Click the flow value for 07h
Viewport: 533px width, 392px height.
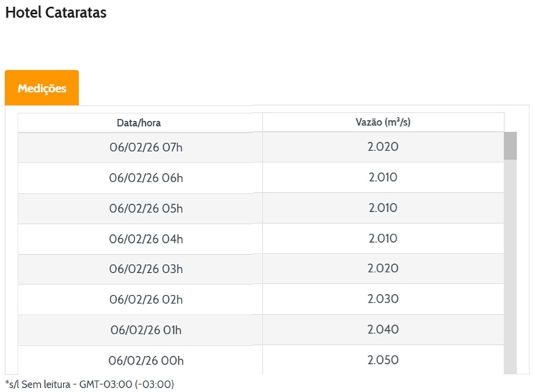[x=383, y=147]
